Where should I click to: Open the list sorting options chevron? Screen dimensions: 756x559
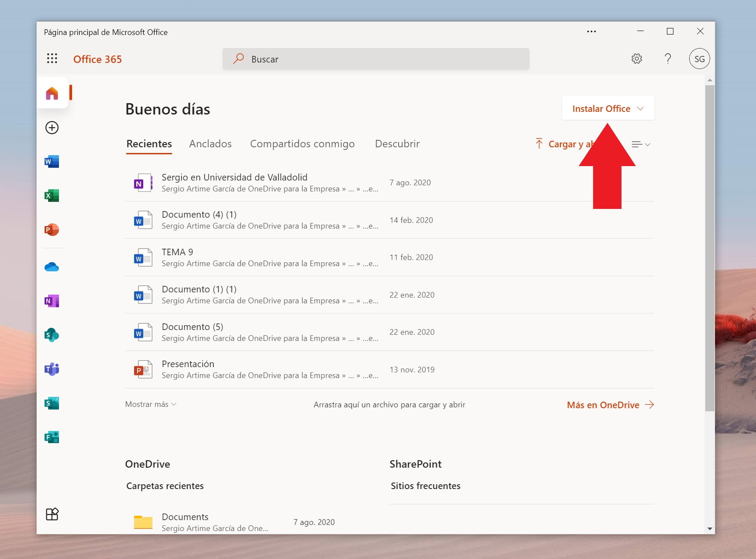pyautogui.click(x=640, y=144)
